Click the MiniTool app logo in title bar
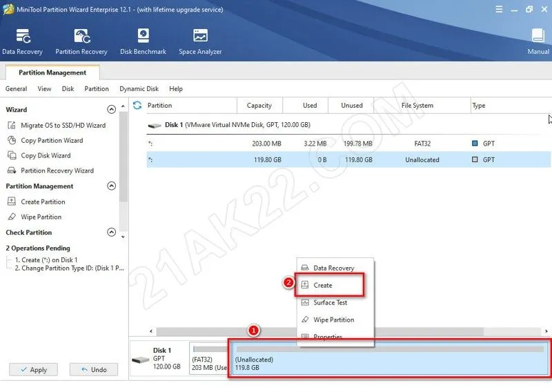 click(x=8, y=9)
